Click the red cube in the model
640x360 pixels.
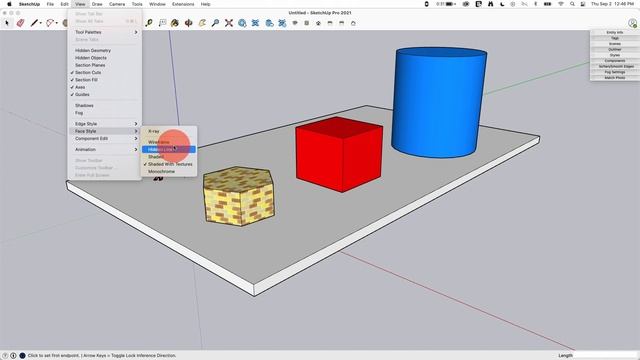(340, 155)
